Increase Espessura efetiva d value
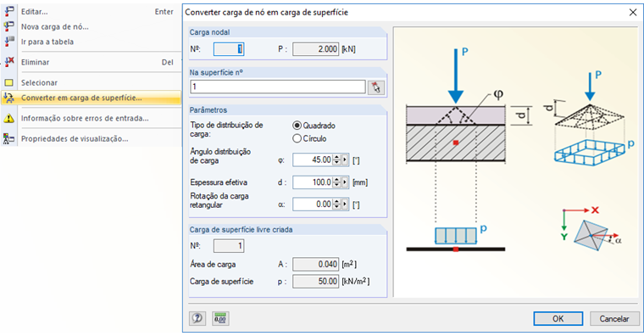 [x=336, y=180]
